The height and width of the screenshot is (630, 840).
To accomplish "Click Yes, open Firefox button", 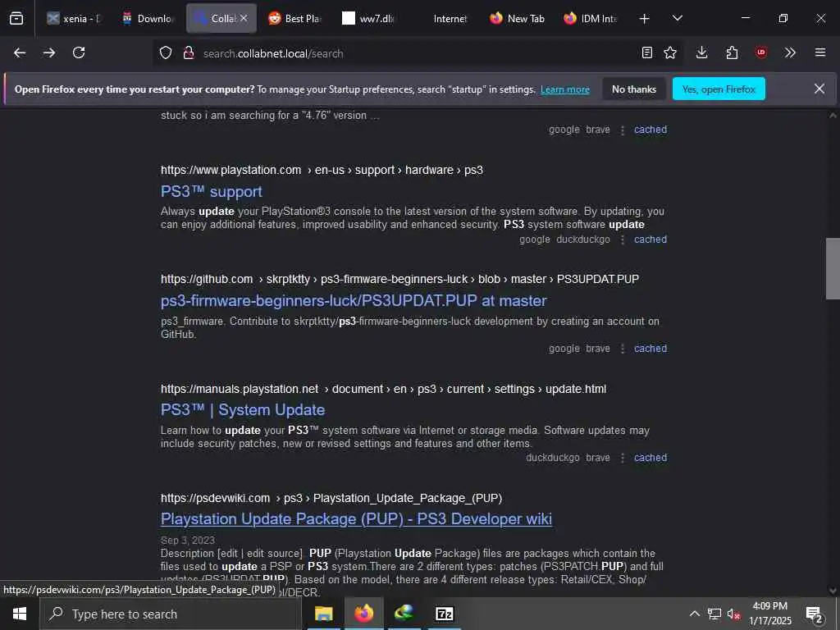I will click(719, 89).
